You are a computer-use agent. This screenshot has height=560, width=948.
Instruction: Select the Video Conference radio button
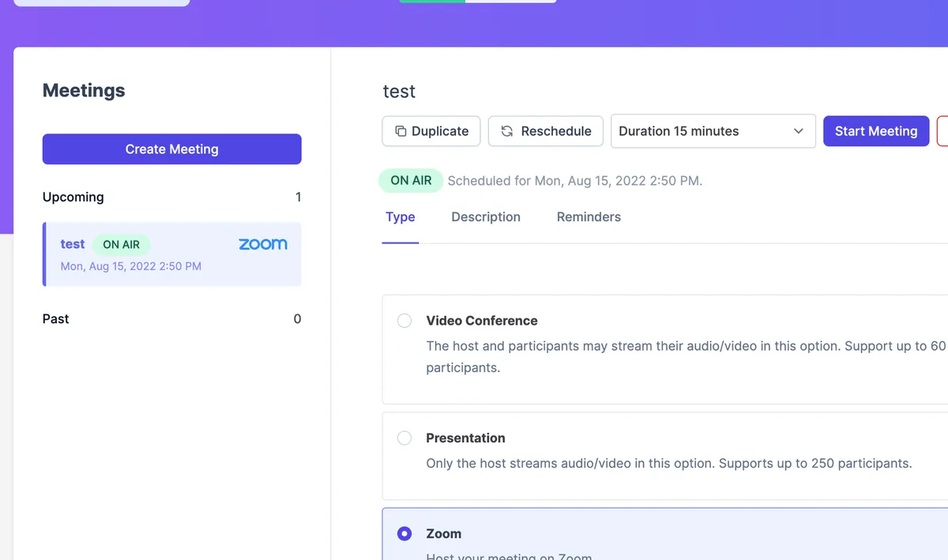404,321
